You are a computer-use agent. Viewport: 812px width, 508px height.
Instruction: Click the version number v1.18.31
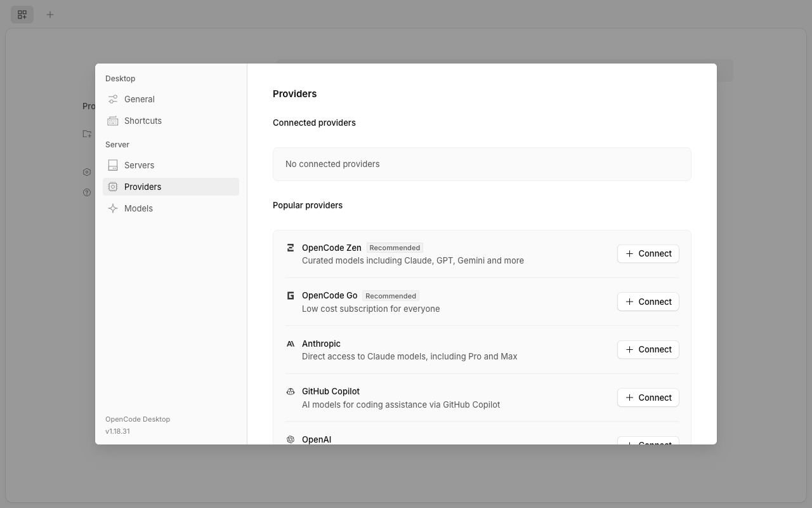tap(117, 431)
